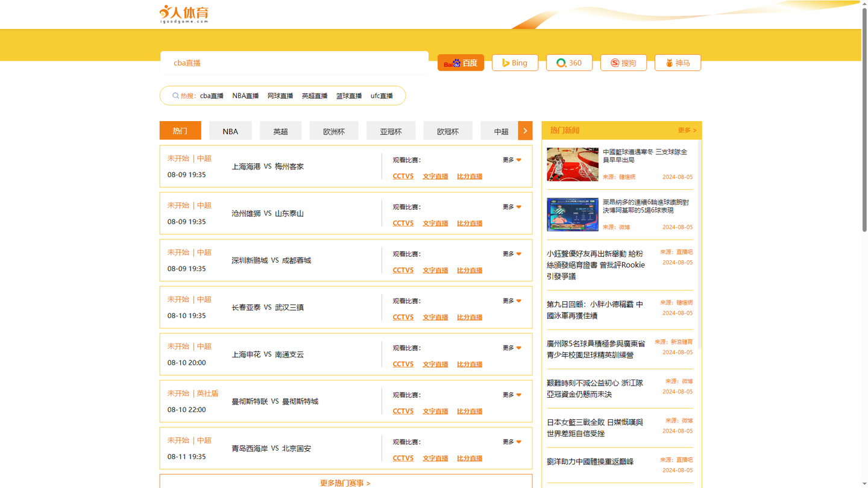Click hot search term 网球直播
Viewport: 868px width, 488px height.
click(280, 96)
